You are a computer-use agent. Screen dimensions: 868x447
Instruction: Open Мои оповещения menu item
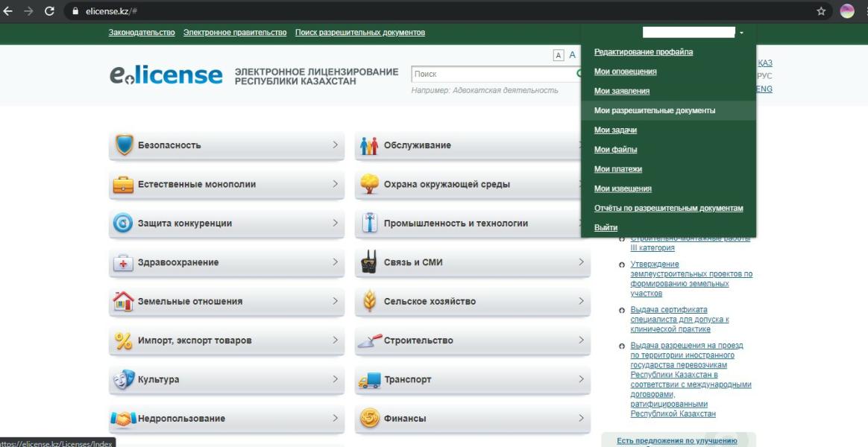(625, 72)
